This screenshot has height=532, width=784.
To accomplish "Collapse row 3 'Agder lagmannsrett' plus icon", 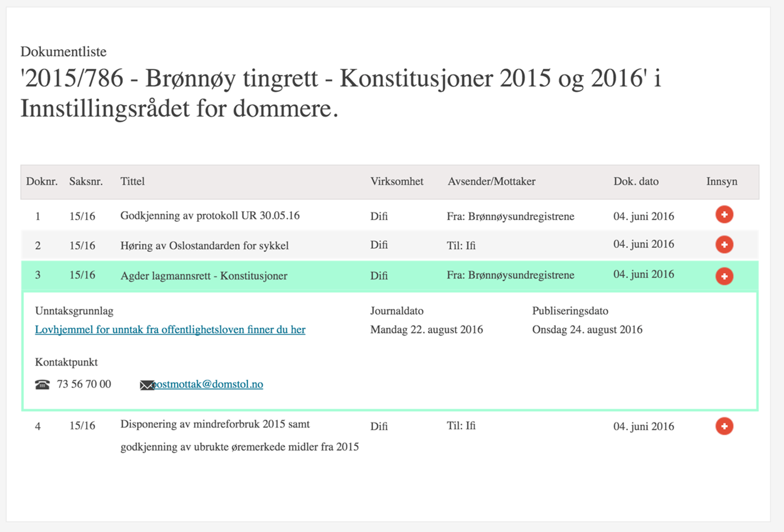I will pos(724,276).
